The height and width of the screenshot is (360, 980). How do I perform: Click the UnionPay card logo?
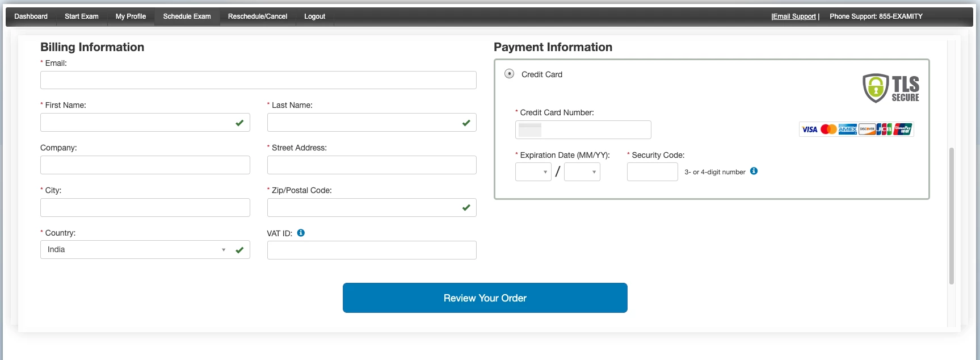(903, 129)
